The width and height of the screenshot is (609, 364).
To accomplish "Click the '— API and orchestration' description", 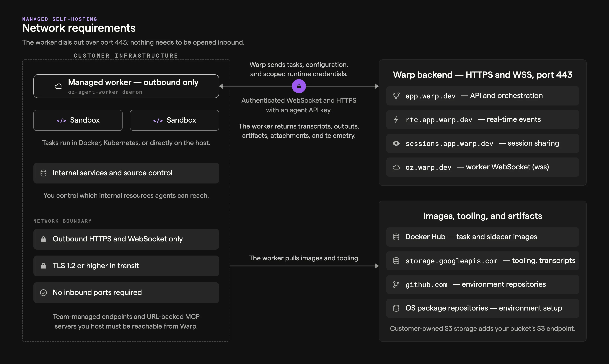I will (502, 96).
